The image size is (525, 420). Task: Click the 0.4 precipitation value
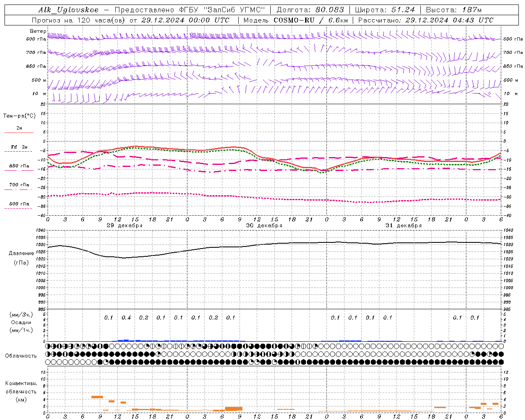(x=126, y=317)
